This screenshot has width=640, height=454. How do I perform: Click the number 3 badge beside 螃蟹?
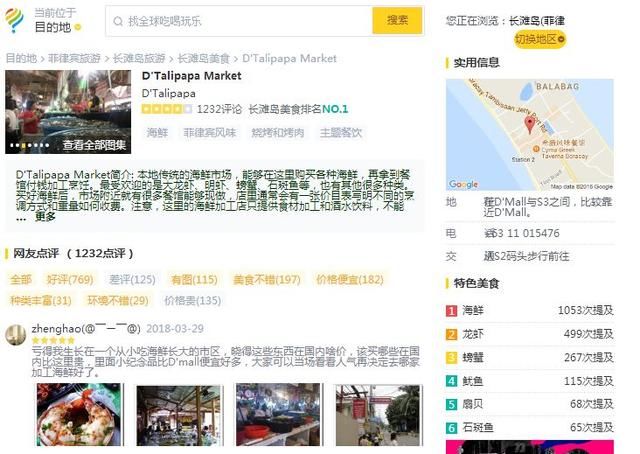point(451,358)
